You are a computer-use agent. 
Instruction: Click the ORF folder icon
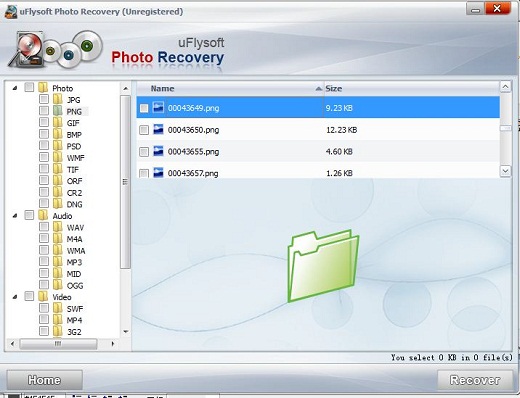58,180
